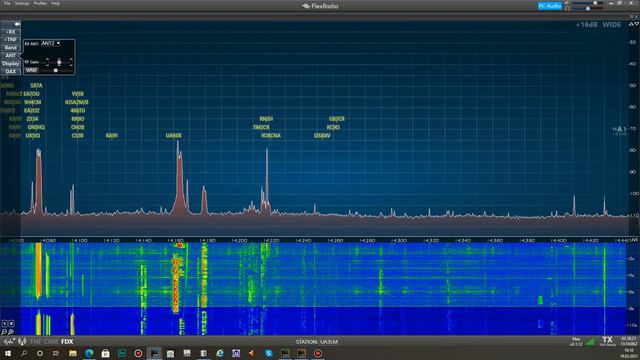Open the Help menu

pos(56,3)
